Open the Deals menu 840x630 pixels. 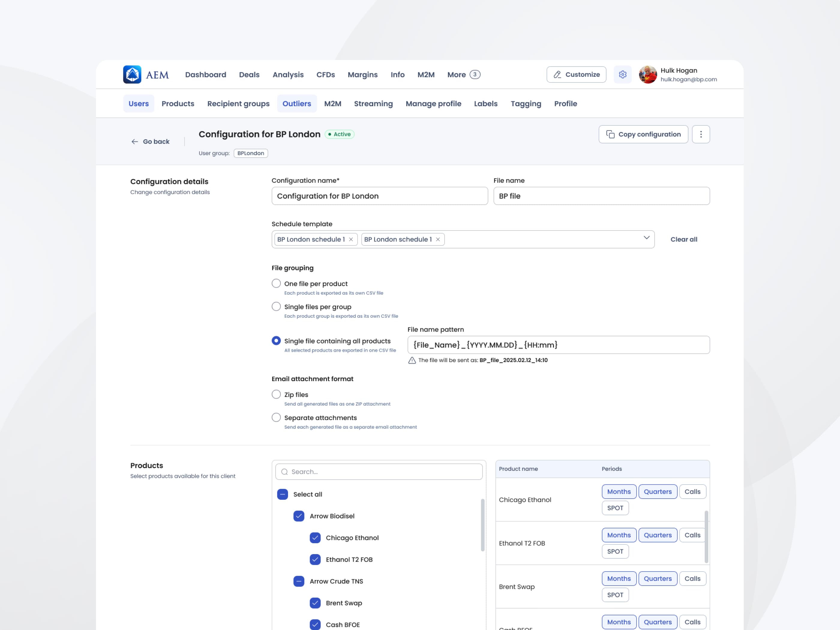pyautogui.click(x=249, y=74)
